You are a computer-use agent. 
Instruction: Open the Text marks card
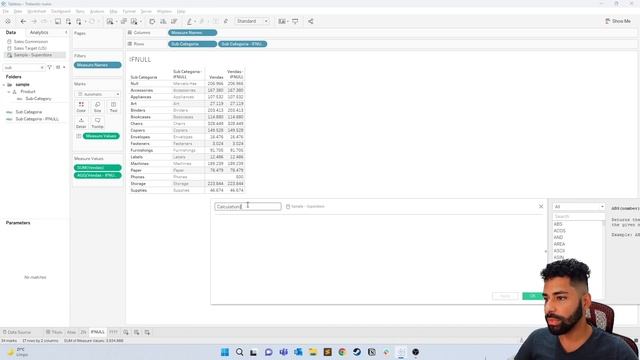coord(113,107)
